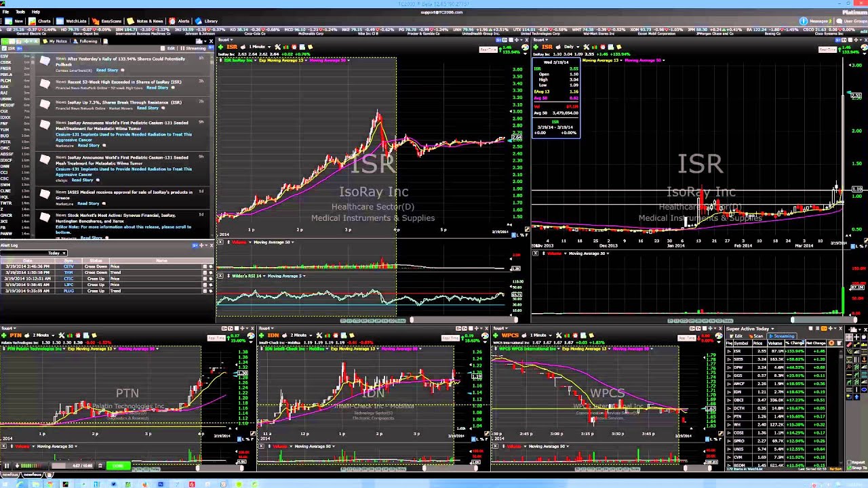This screenshot has height=488, width=868.
Task: Open the Library toolbar button
Action: [207, 21]
